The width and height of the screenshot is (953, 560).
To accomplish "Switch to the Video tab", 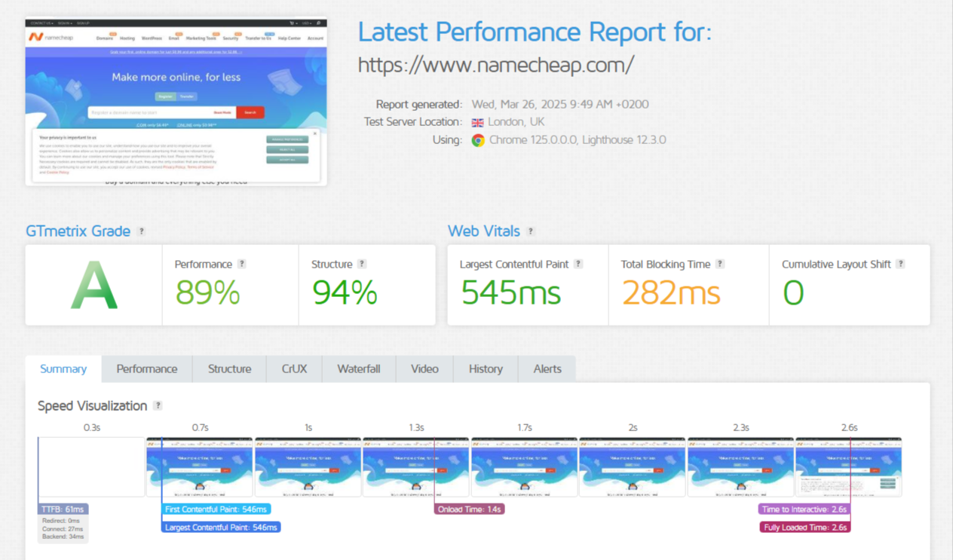I will point(424,369).
